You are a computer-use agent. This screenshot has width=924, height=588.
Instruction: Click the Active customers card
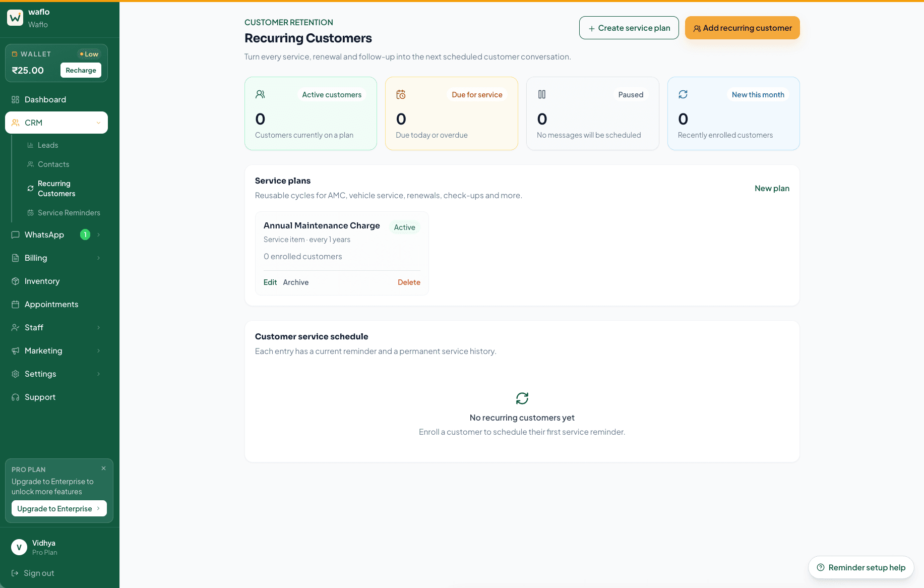(x=311, y=113)
